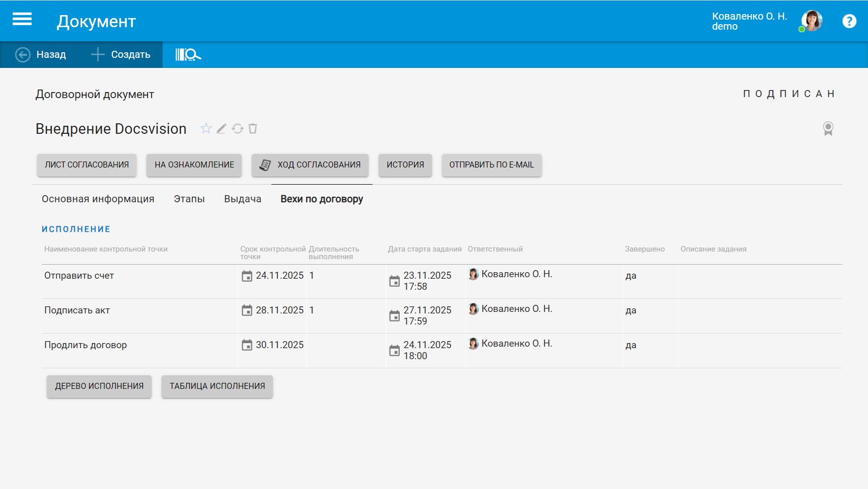The image size is (868, 489).
Task: Delete document with trash bin icon
Action: (x=253, y=129)
